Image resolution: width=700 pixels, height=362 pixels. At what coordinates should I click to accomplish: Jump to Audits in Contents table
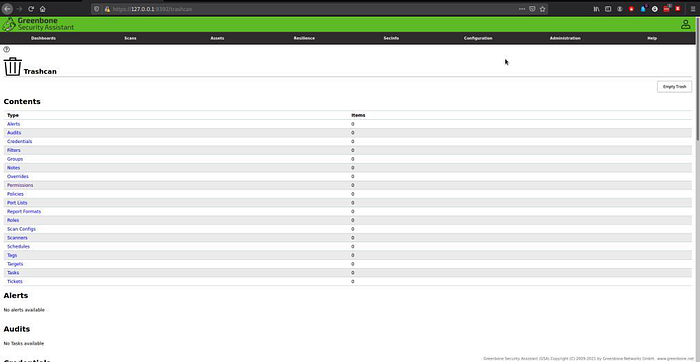[x=14, y=133]
